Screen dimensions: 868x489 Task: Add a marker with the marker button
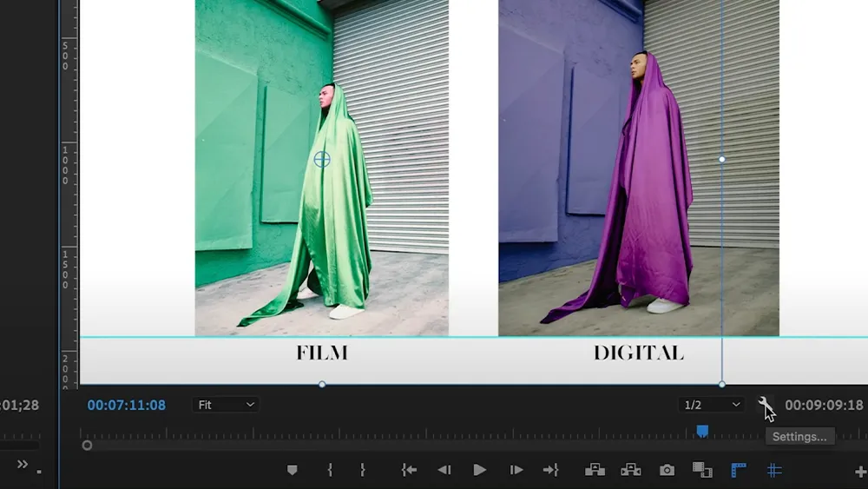click(x=292, y=470)
